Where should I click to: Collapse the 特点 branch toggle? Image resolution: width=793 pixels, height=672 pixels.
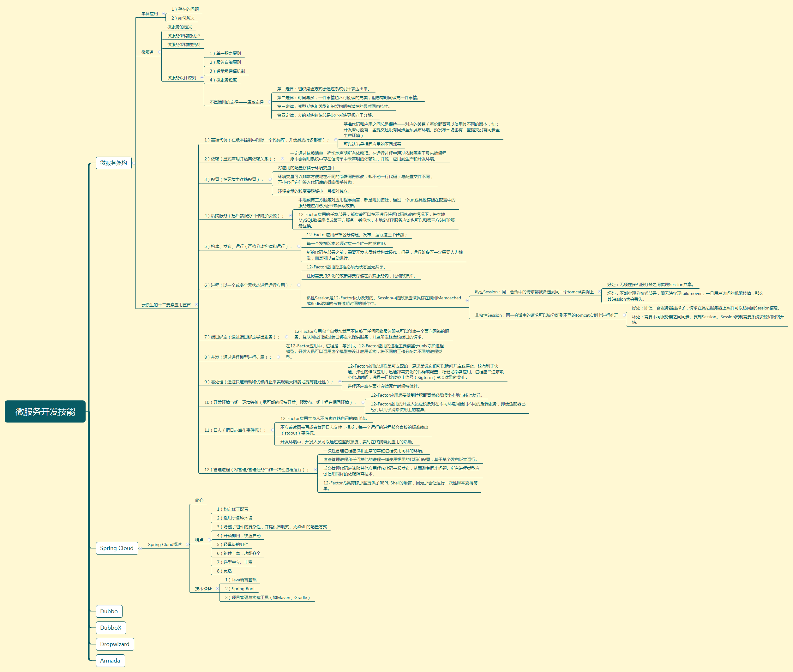click(209, 540)
